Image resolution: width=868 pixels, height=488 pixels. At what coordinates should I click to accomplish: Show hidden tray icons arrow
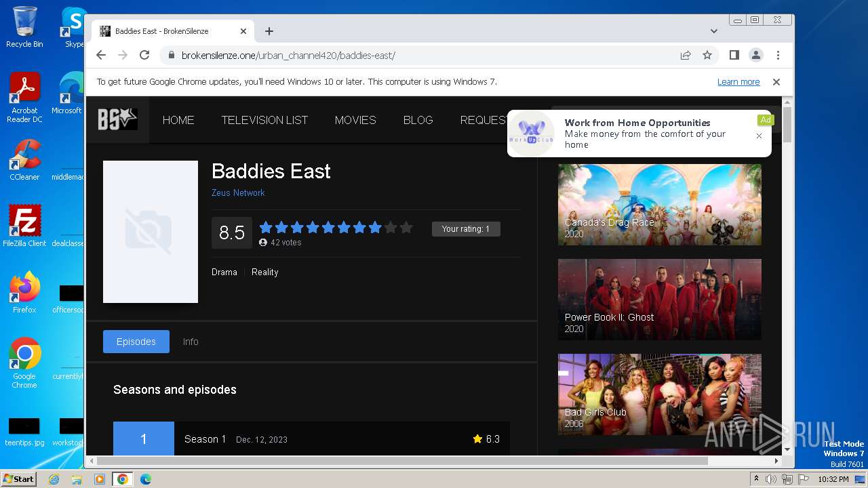755,479
